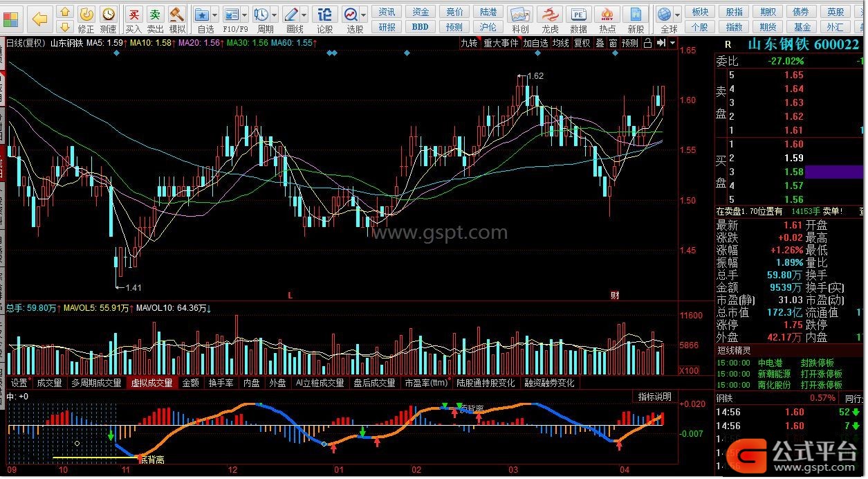The image size is (868, 479).
Task: Select the 虚拟成交量 tab
Action: point(152,383)
